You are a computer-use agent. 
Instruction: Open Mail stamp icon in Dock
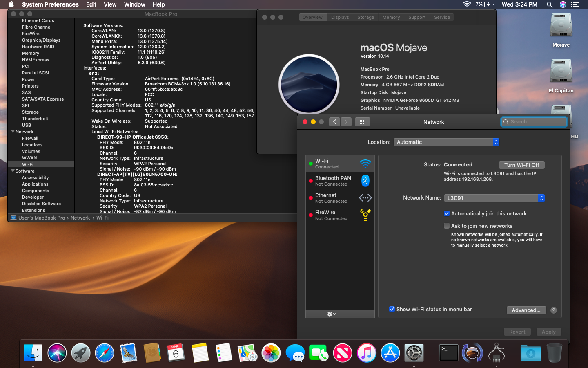pos(128,353)
